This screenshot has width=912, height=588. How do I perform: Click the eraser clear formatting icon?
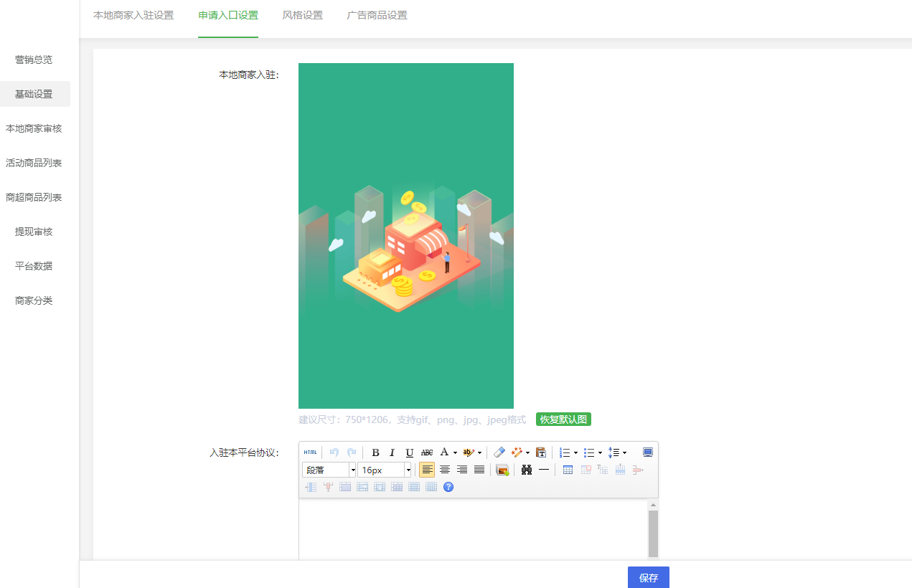[499, 452]
